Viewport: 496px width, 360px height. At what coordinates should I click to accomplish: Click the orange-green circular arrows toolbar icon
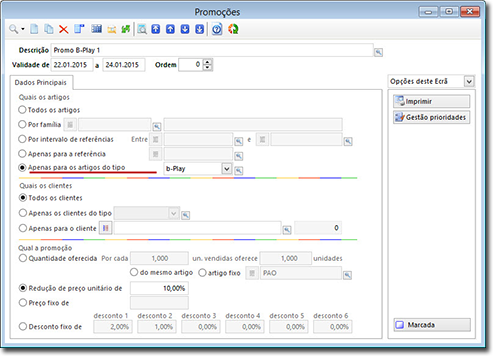pyautogui.click(x=233, y=29)
